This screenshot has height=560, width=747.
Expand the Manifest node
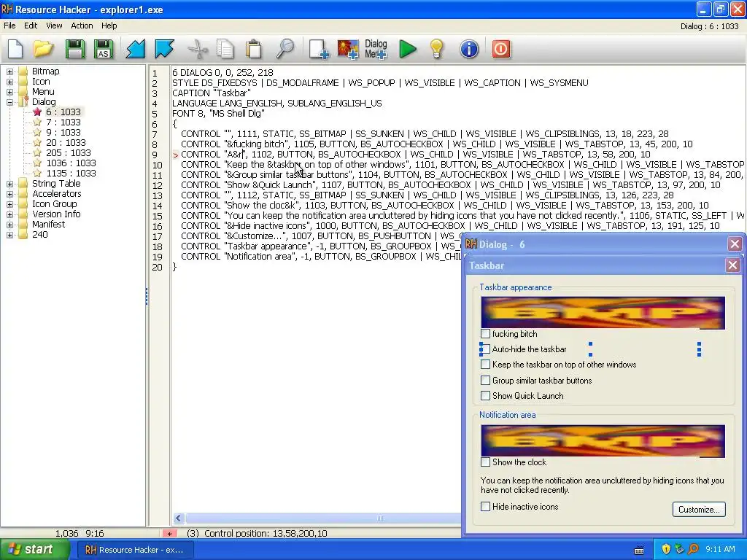(x=9, y=225)
